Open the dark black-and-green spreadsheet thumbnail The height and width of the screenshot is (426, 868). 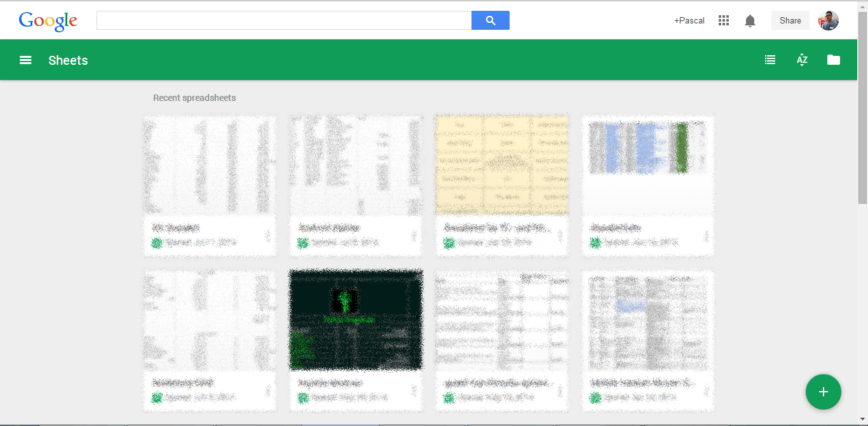356,320
